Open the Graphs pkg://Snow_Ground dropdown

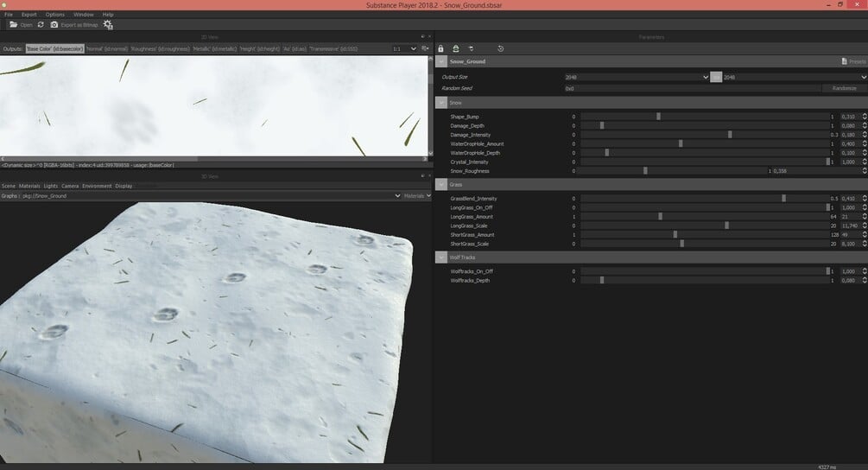coord(211,196)
